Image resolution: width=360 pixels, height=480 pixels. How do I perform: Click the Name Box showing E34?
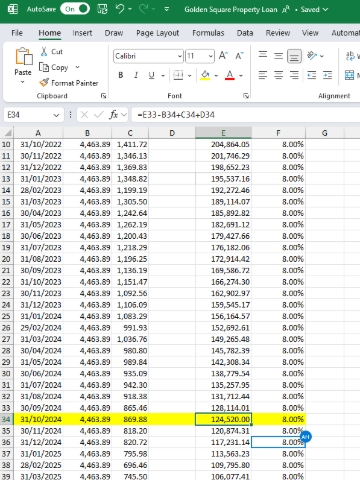click(x=28, y=115)
